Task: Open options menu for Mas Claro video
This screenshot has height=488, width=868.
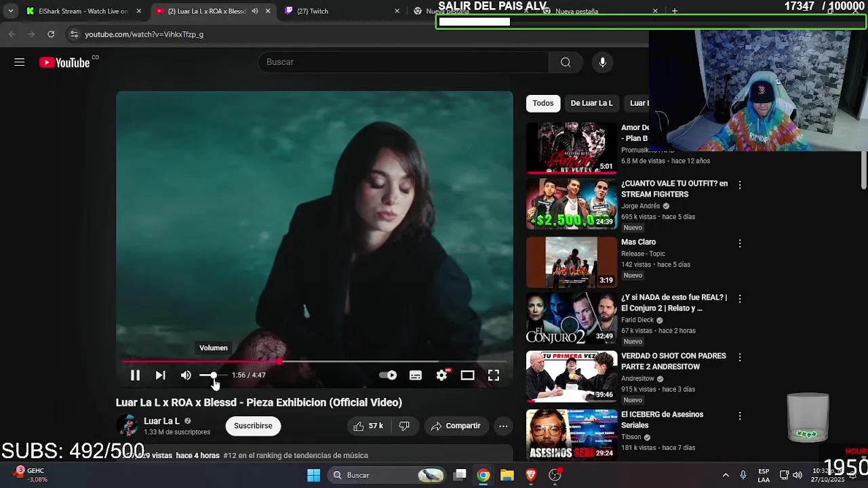Action: point(740,243)
